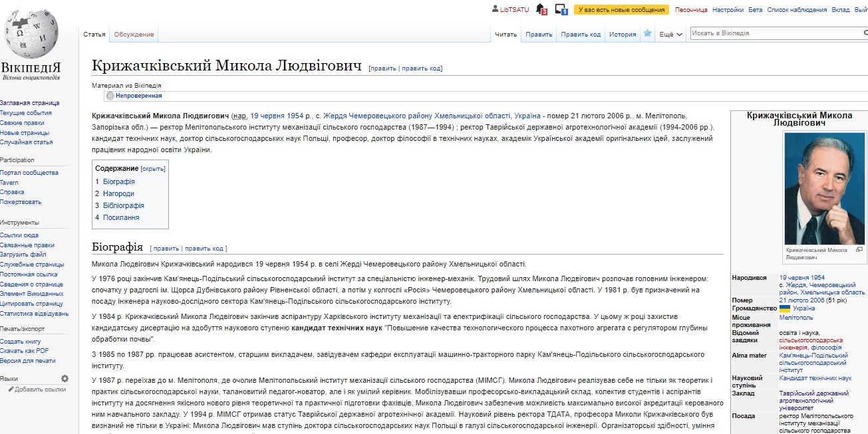Click the Tavern sidebar link
This screenshot has width=868, height=434.
pyautogui.click(x=9, y=183)
